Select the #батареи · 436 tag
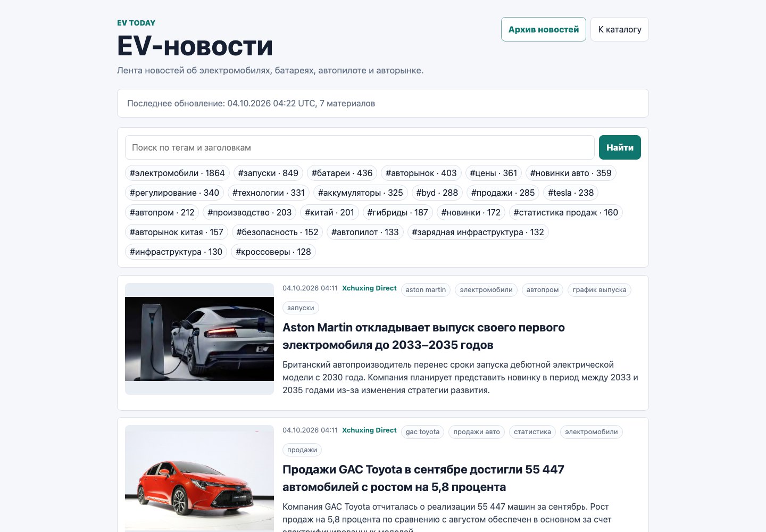 point(342,173)
